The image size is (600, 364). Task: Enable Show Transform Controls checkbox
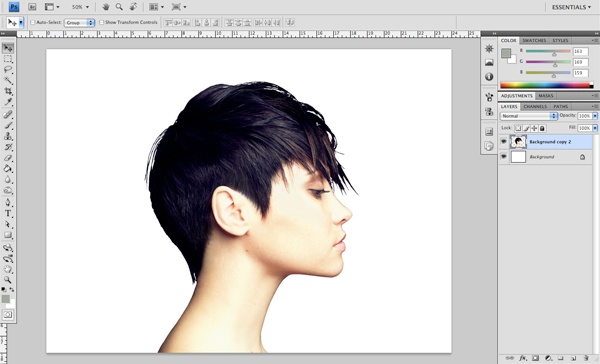tap(101, 23)
